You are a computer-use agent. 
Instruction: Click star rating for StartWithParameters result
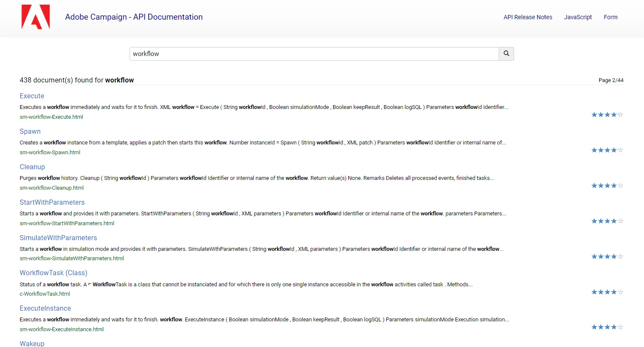(607, 221)
